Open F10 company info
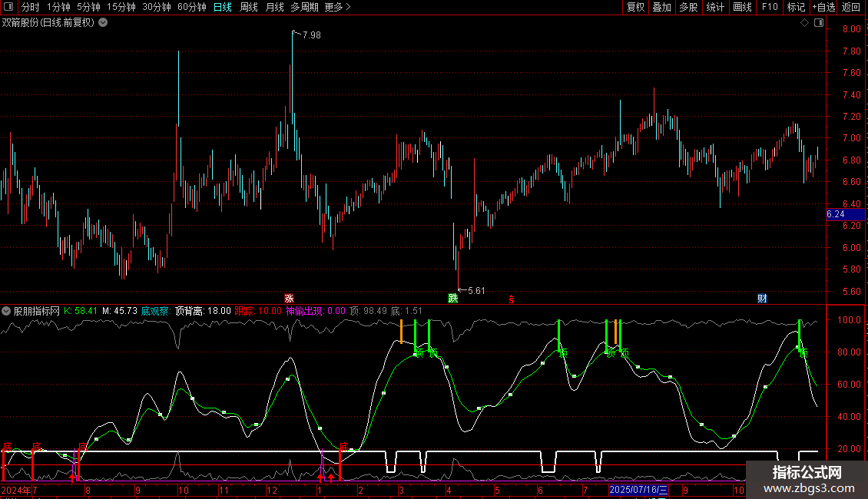868x499 pixels. 770,7
